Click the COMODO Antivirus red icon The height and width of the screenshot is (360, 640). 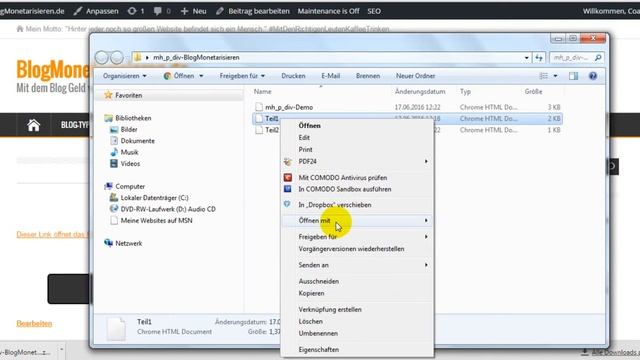click(288, 178)
